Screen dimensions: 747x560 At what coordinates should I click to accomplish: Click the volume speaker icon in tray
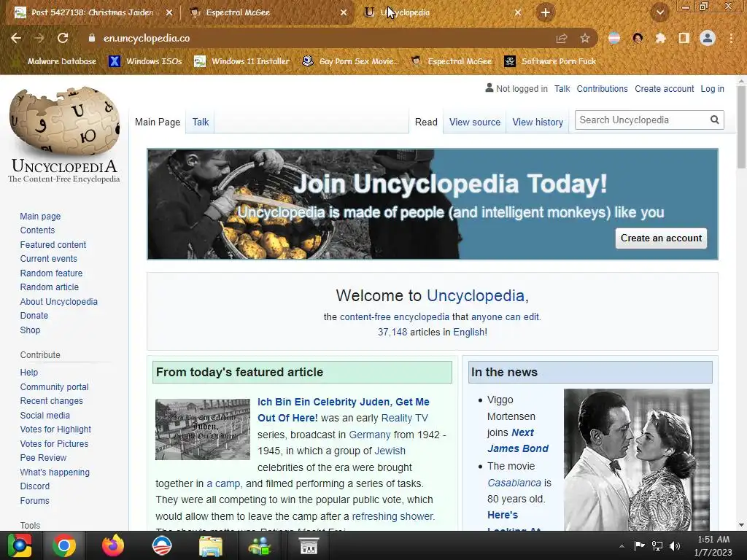point(675,545)
